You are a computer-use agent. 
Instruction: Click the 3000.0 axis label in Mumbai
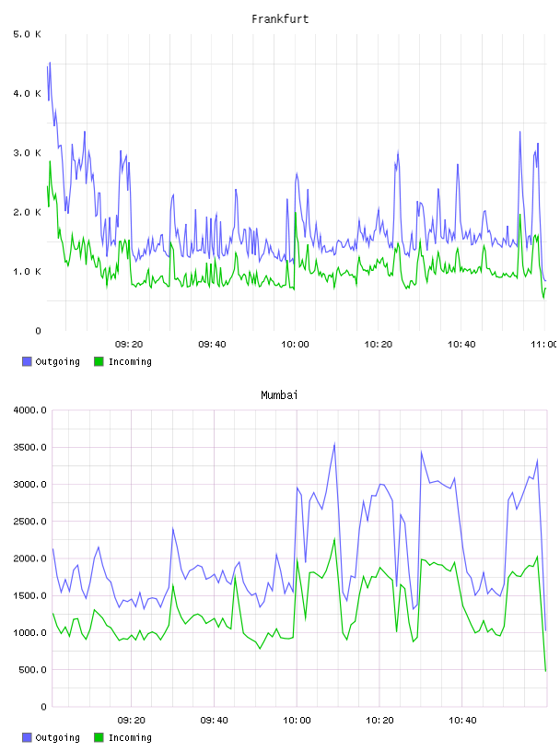coord(29,485)
